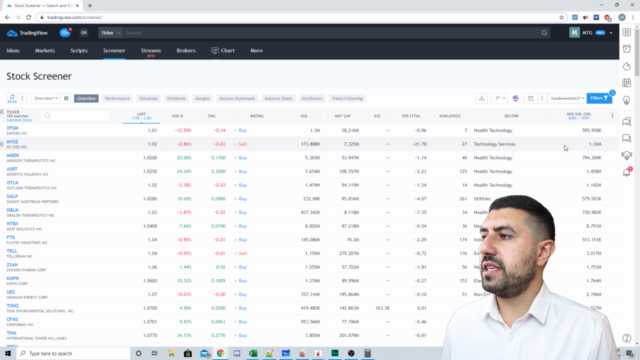Click the magnifier icon in top search bar
The height and width of the screenshot is (360, 640).
pyautogui.click(x=544, y=33)
